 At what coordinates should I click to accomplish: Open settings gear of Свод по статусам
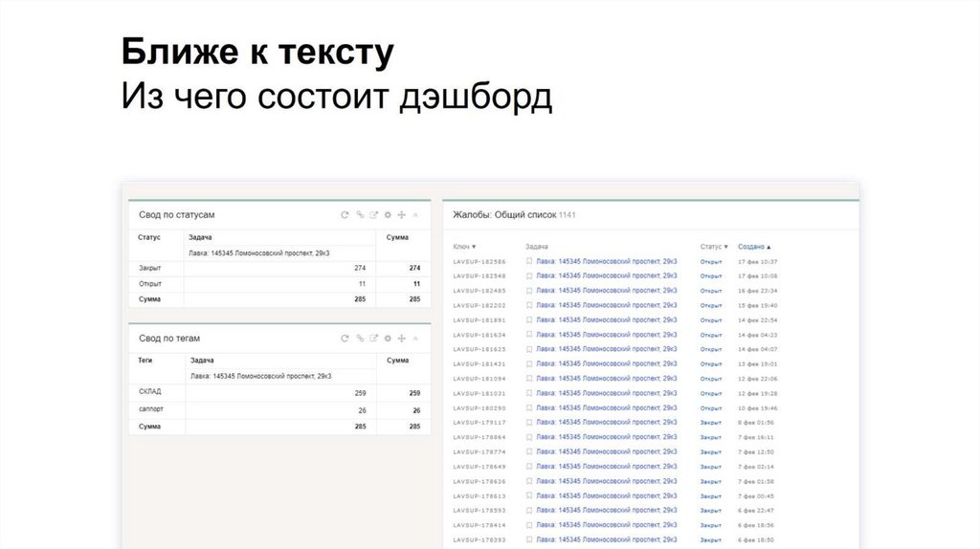click(388, 215)
